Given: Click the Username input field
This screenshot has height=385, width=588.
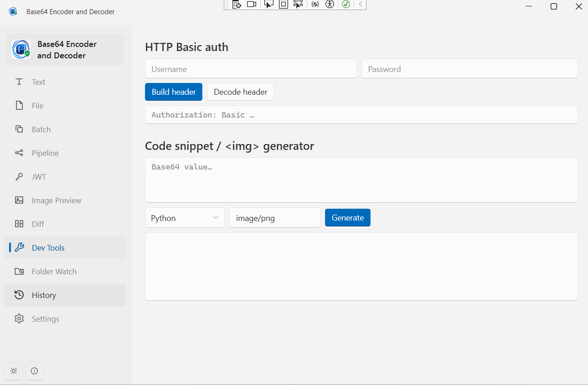Looking at the screenshot, I should pyautogui.click(x=251, y=69).
